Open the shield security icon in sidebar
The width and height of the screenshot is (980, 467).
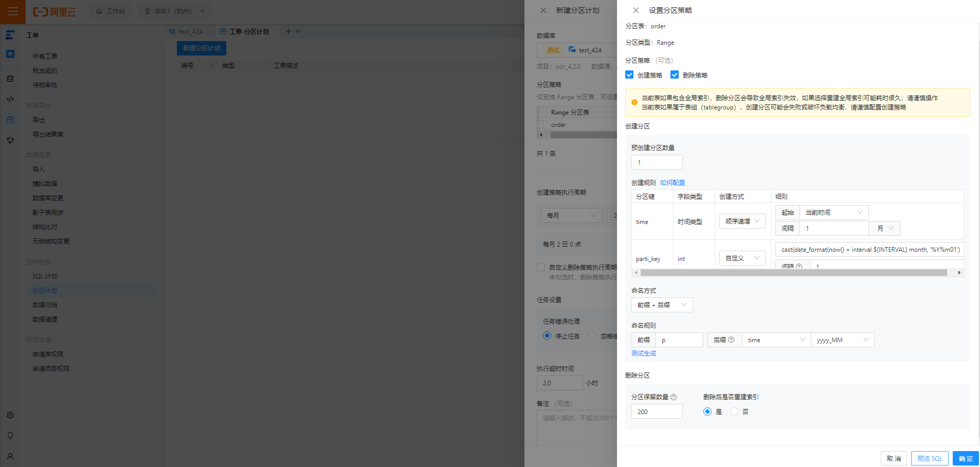click(x=10, y=140)
